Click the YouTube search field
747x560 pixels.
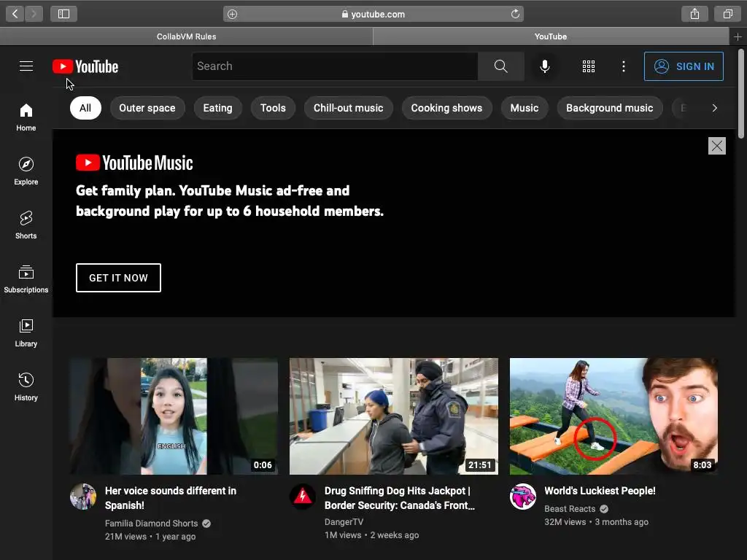(335, 66)
